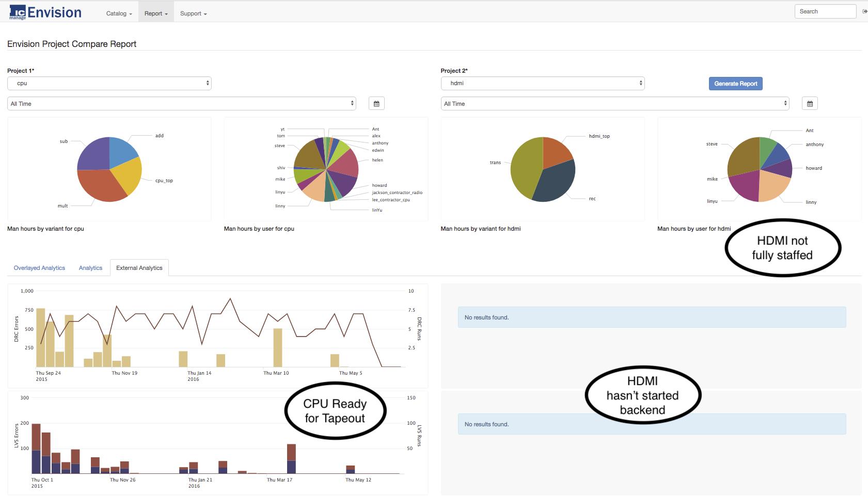This screenshot has width=868, height=497.
Task: Switch to the Analytics tab
Action: click(x=90, y=268)
